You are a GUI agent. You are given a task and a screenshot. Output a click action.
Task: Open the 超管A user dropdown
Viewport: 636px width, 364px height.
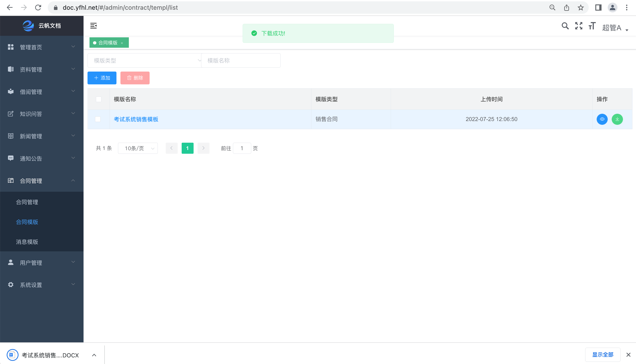point(615,28)
